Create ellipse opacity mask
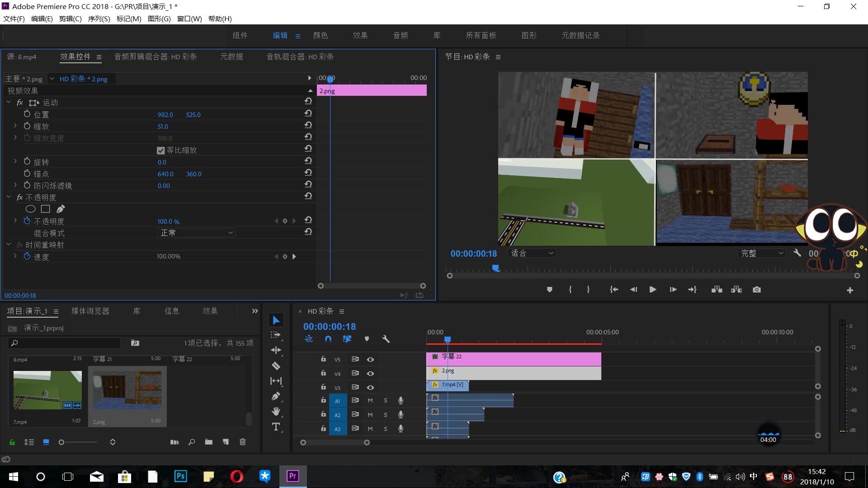Image resolution: width=868 pixels, height=488 pixels. (30, 209)
